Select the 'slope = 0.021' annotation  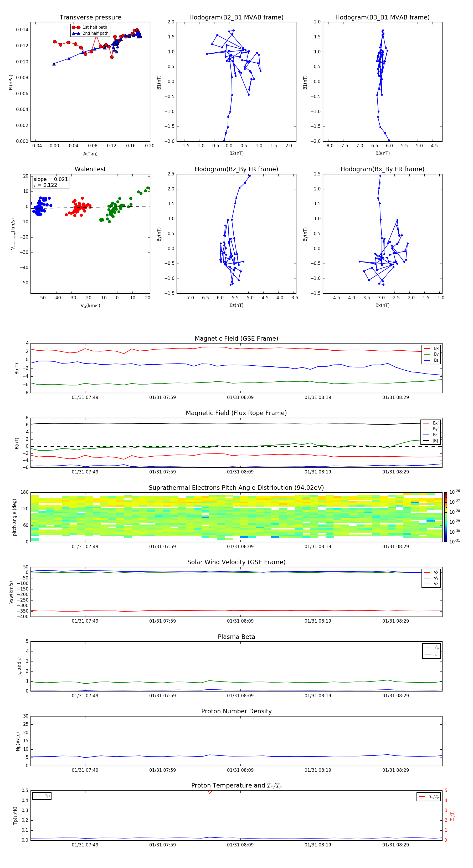[51, 179]
